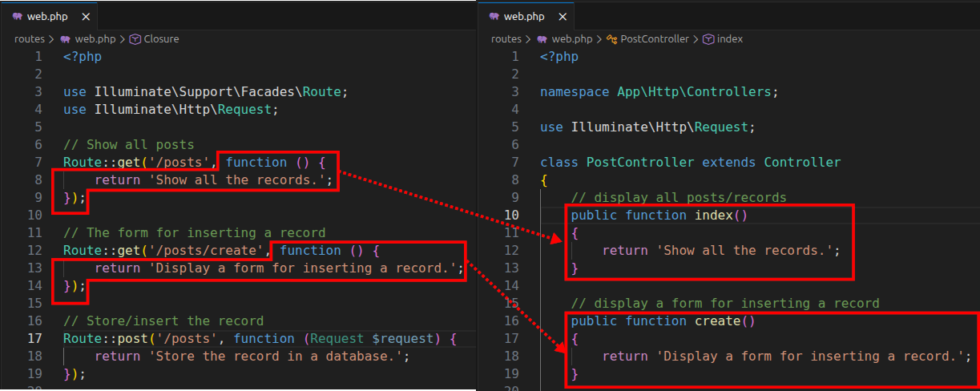Viewport: 980px width, 391px height.
Task: Click the PHP file icon in the left breadcrumb
Action: (x=66, y=38)
